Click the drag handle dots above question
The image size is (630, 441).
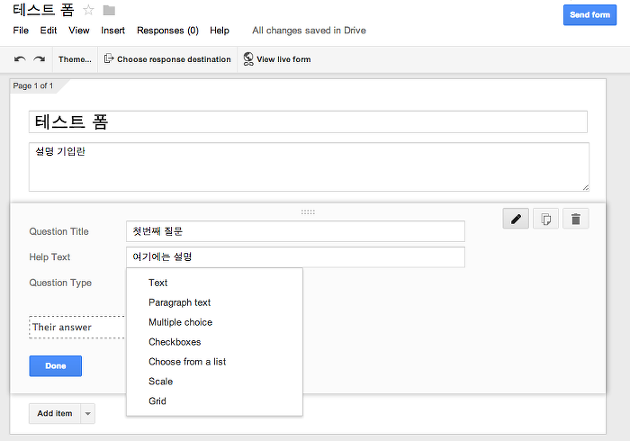click(x=308, y=212)
